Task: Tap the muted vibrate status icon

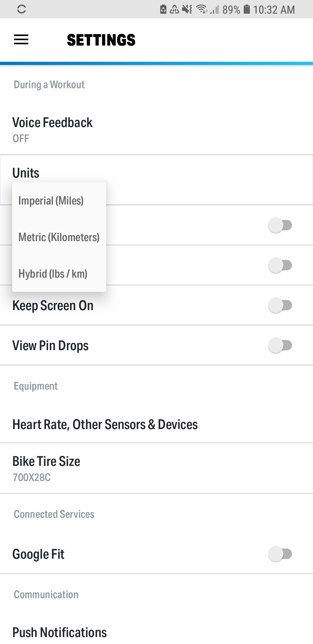Action: tap(187, 9)
